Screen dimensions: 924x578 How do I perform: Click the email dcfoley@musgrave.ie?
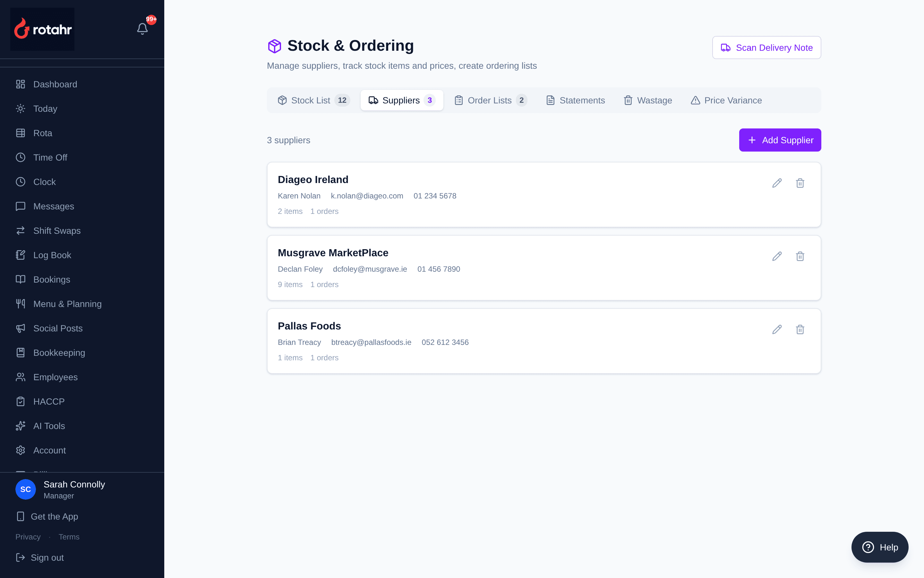tap(370, 269)
